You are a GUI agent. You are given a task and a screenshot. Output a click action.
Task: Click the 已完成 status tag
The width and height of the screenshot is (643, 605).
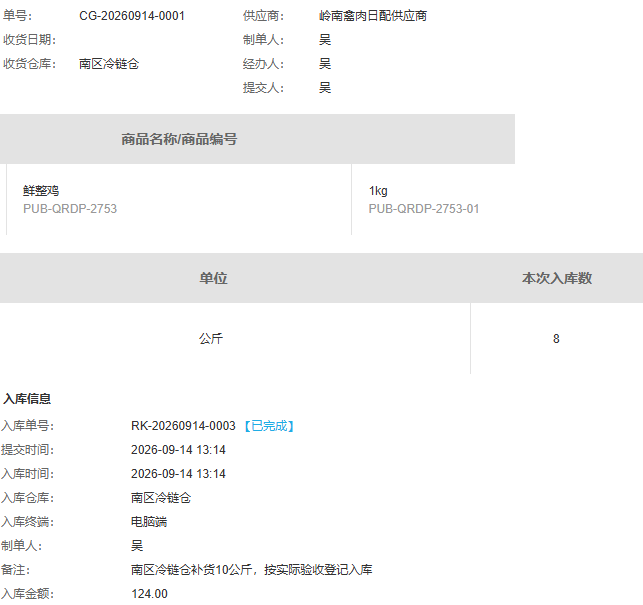269,426
